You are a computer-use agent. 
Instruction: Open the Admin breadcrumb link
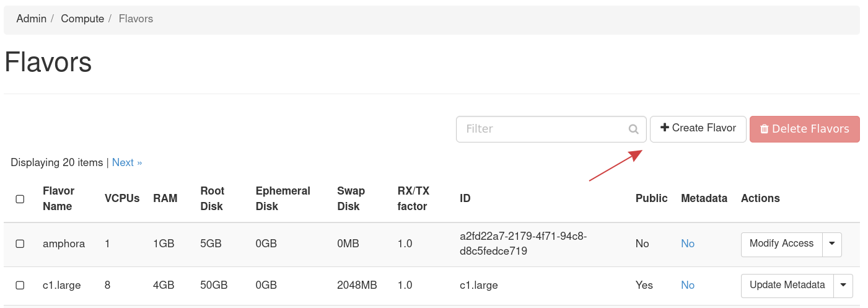(x=32, y=19)
